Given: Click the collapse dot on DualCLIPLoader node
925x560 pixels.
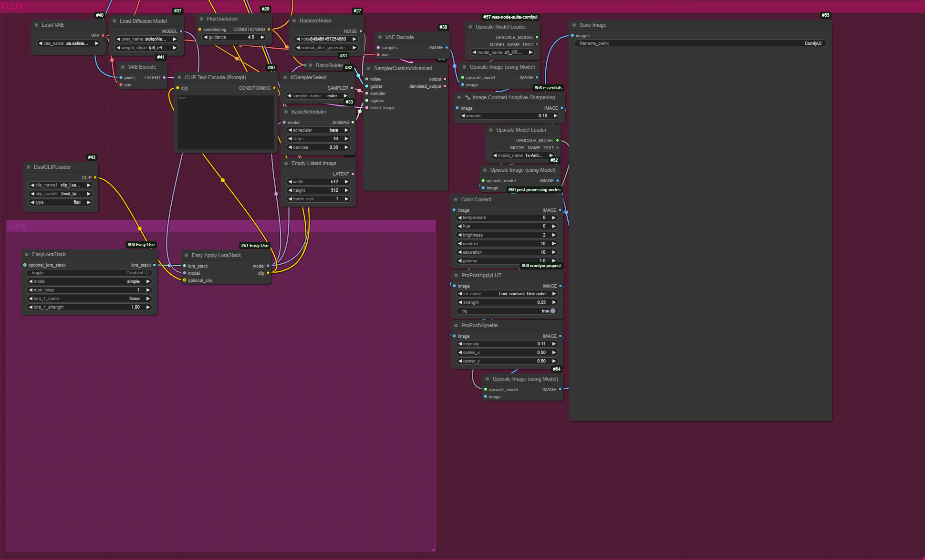Looking at the screenshot, I should coord(29,167).
